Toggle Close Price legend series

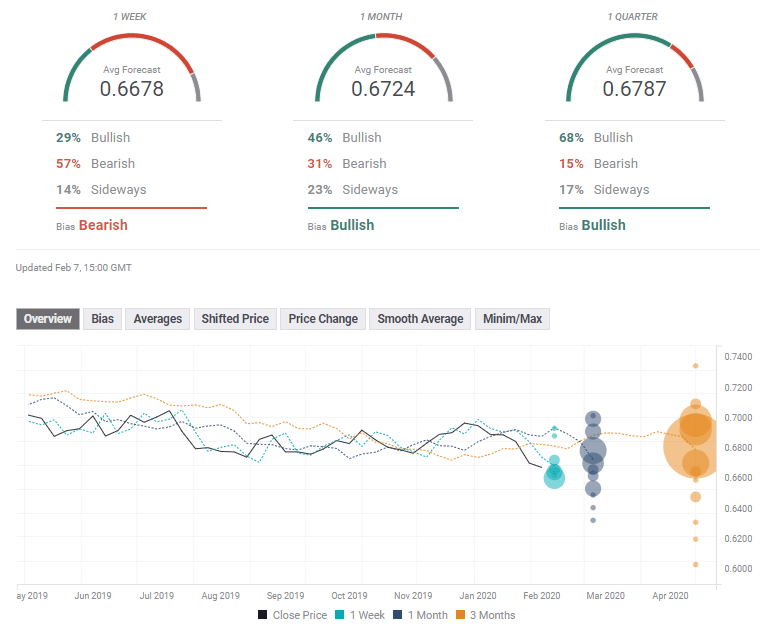292,615
